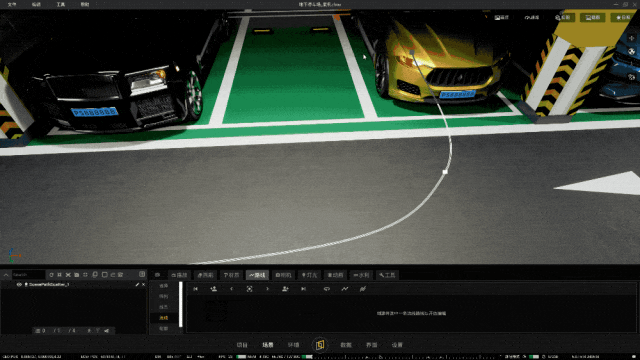Click the add icon after the next-point arrow
Screen dimensions: 640x360
[x=285, y=289]
